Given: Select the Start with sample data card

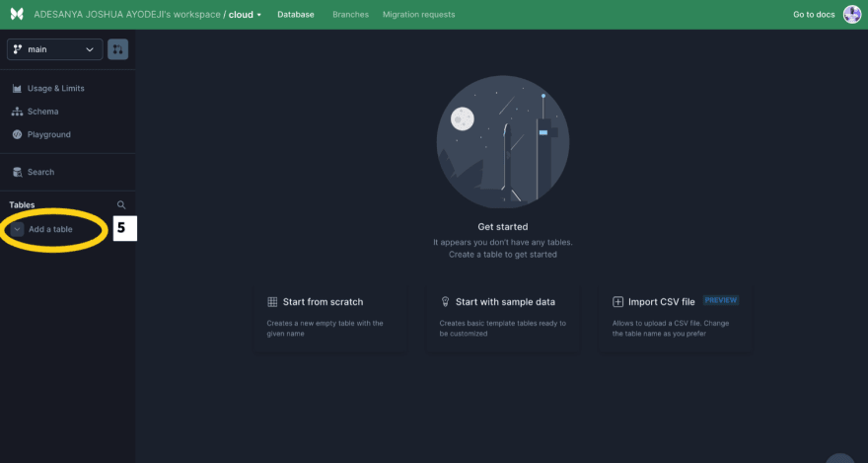Looking at the screenshot, I should point(502,316).
